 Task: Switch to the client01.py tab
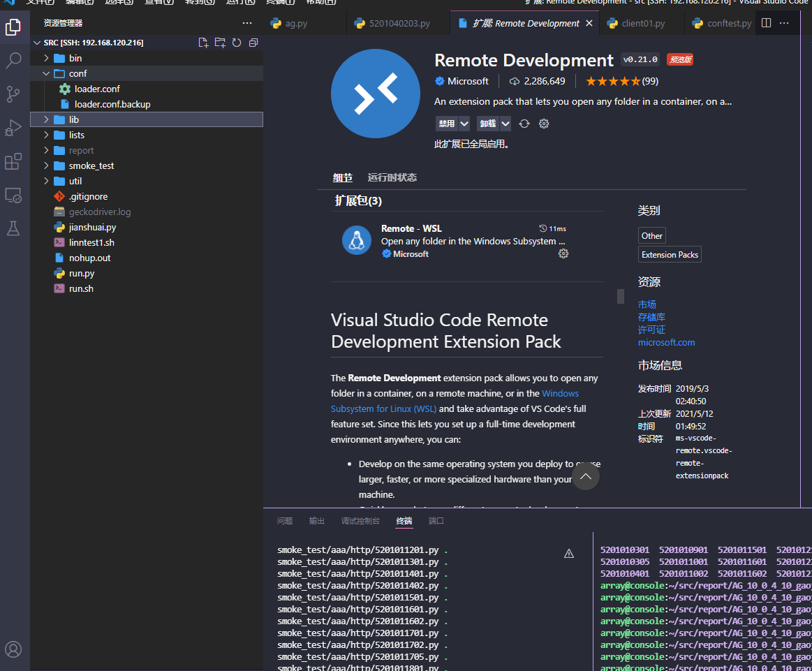point(643,23)
